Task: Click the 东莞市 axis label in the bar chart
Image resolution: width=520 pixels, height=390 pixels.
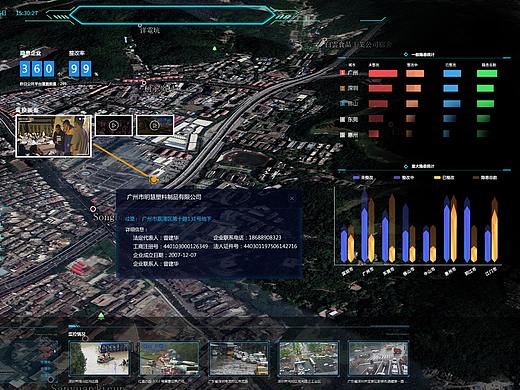Action: (388, 272)
